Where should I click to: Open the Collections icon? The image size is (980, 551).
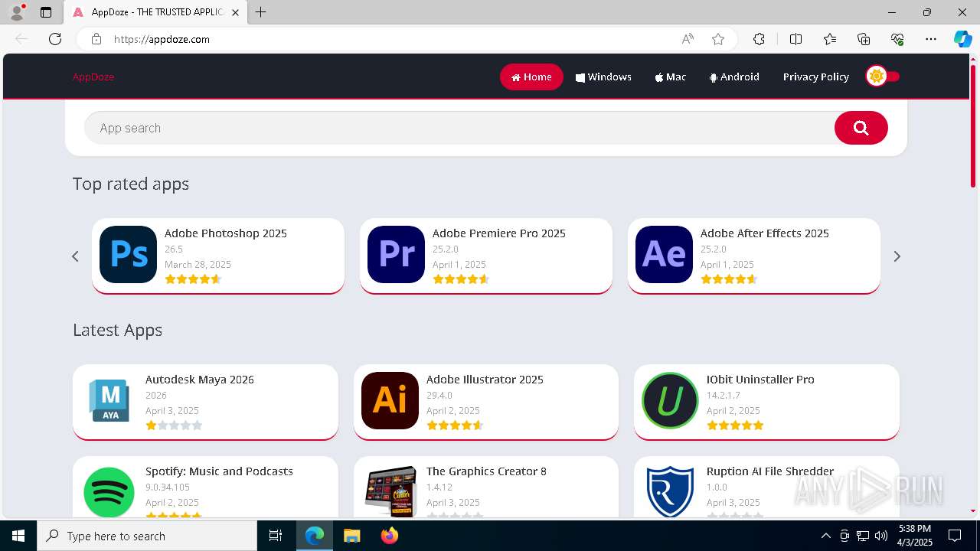click(864, 39)
